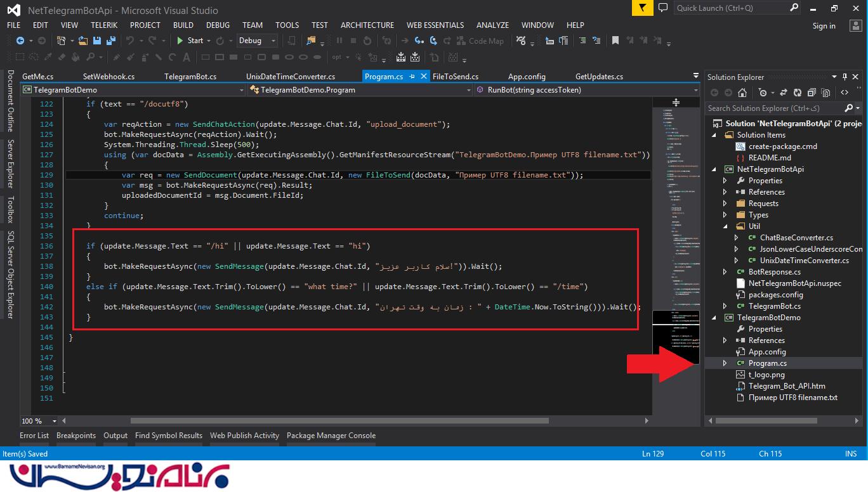Collapse the Util folder node

(x=725, y=226)
